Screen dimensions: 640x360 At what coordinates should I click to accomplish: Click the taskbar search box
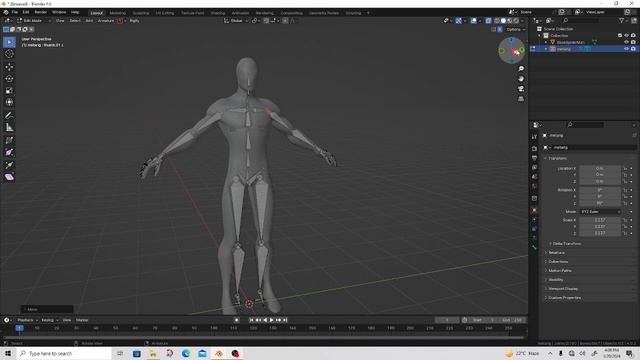pyautogui.click(x=64, y=353)
